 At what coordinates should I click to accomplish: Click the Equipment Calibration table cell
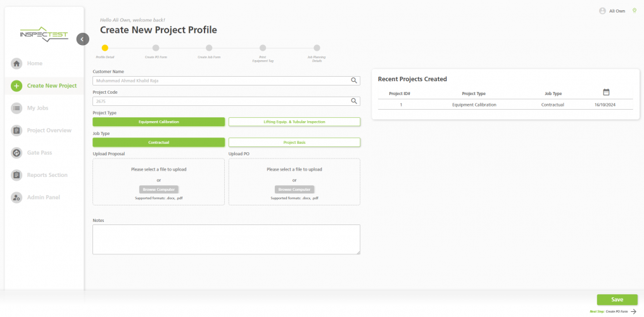pos(474,105)
